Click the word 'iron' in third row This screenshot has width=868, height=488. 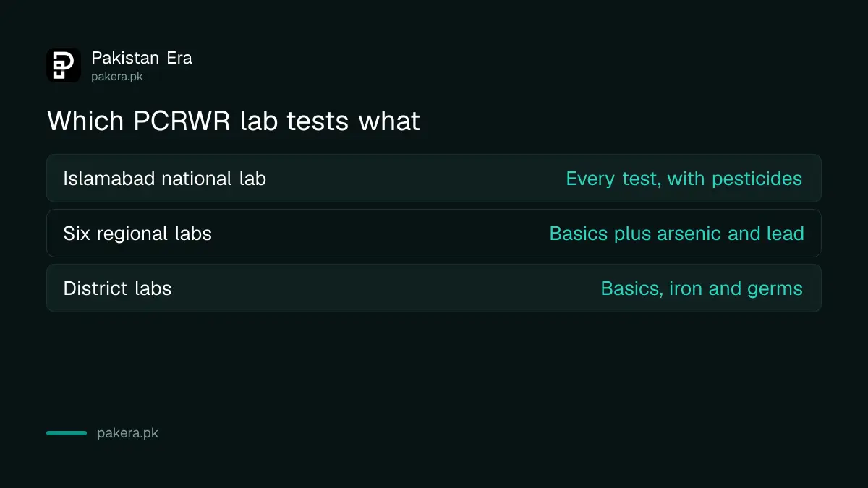tap(685, 288)
